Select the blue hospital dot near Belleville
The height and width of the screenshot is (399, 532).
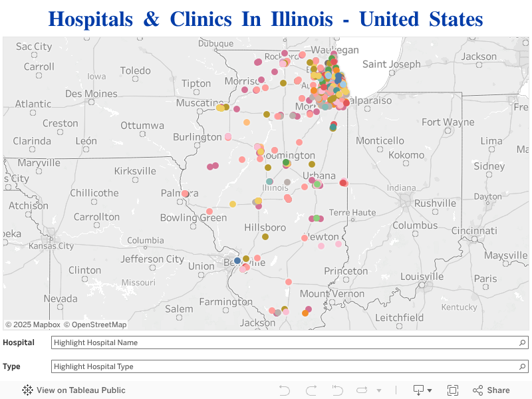pos(237,261)
